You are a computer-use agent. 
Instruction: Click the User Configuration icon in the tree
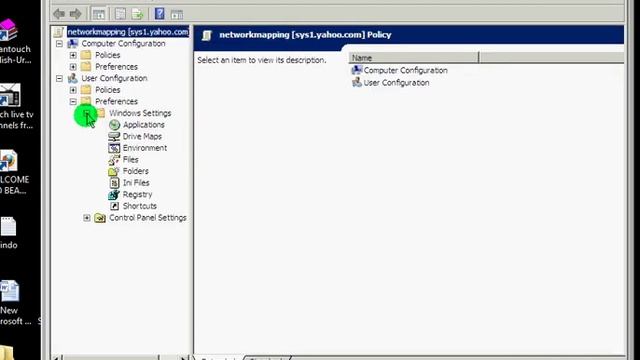73,78
